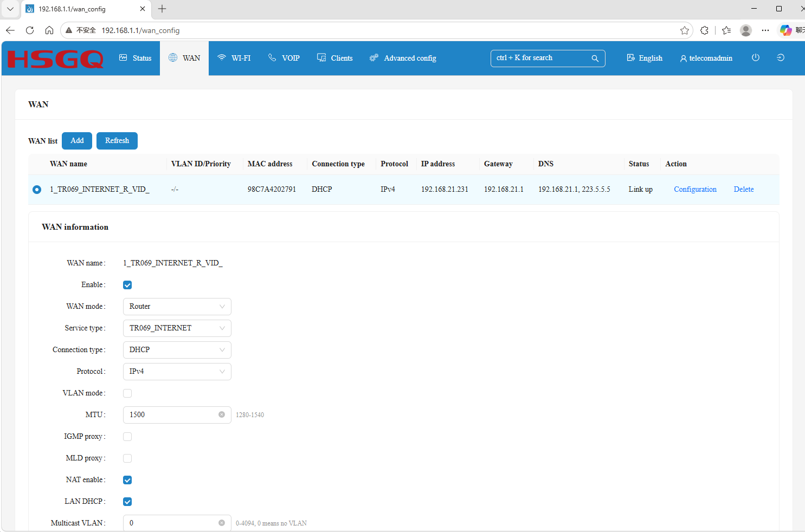Uncheck the Enable checkbox
The image size is (805, 532).
click(127, 285)
